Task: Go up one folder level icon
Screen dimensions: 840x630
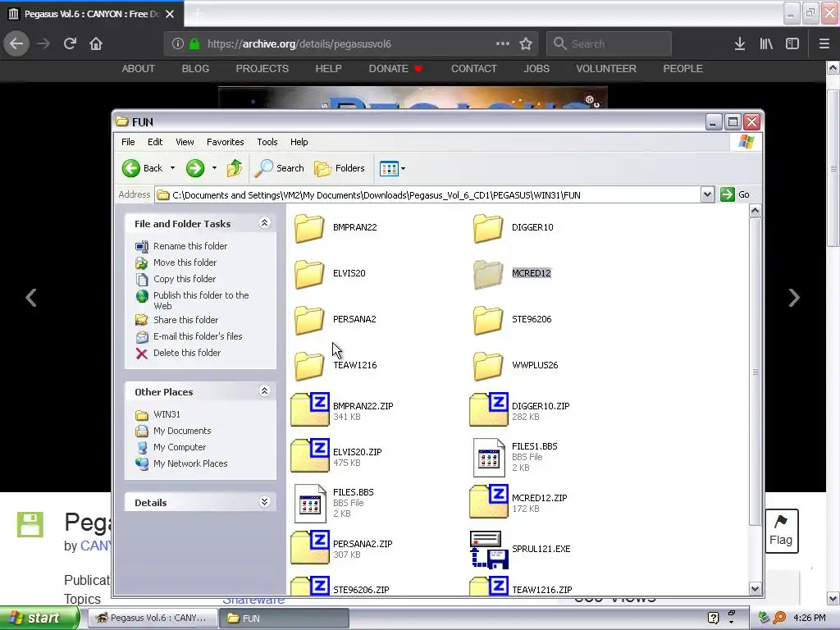Action: coord(234,168)
